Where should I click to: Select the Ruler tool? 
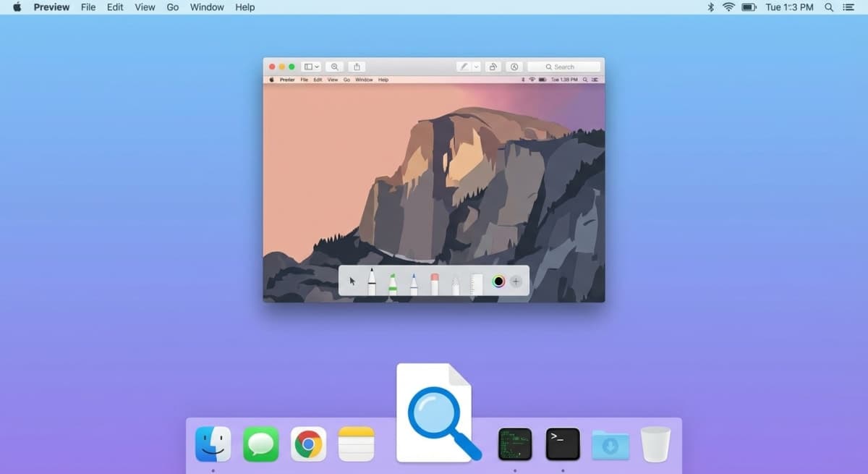point(475,281)
